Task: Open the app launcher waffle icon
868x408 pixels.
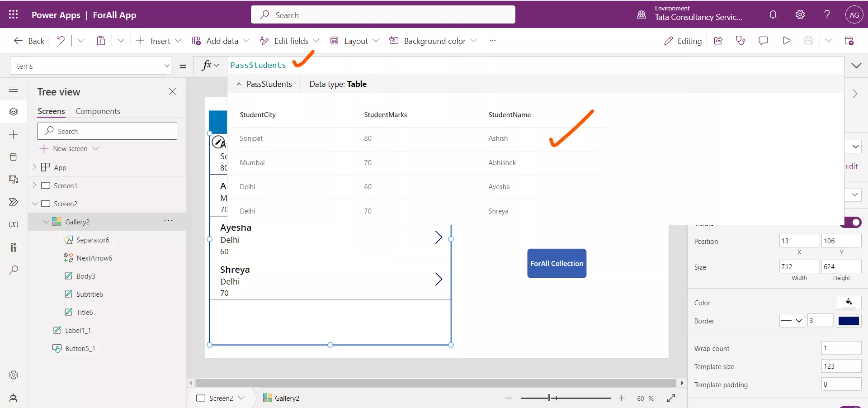Action: tap(13, 14)
